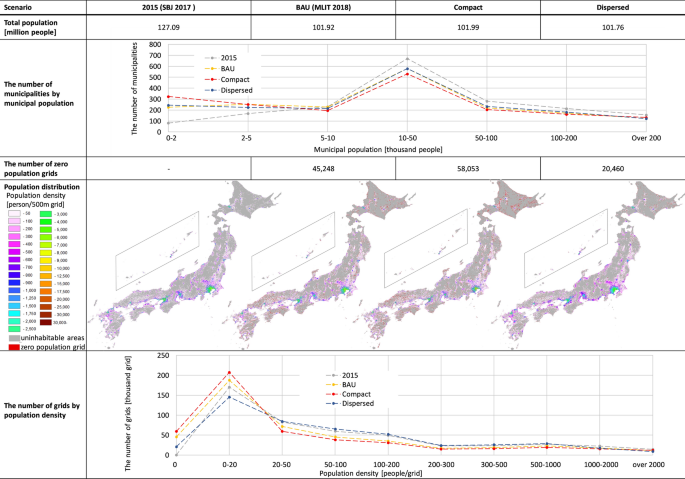This screenshot has width=685, height=479.
Task: Pick the bright green '-4,000' density swatch
Action: click(46, 222)
